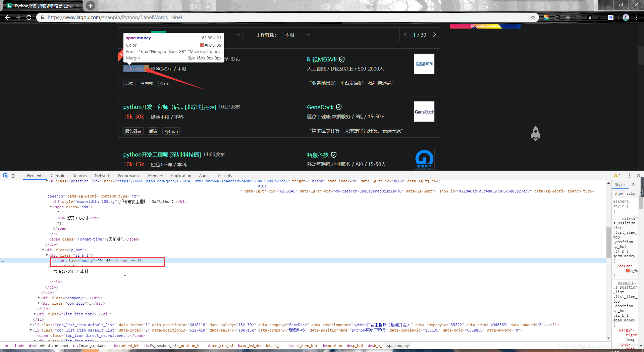Activate the inspect element picker icon
The height and width of the screenshot is (352, 644).
6,175
